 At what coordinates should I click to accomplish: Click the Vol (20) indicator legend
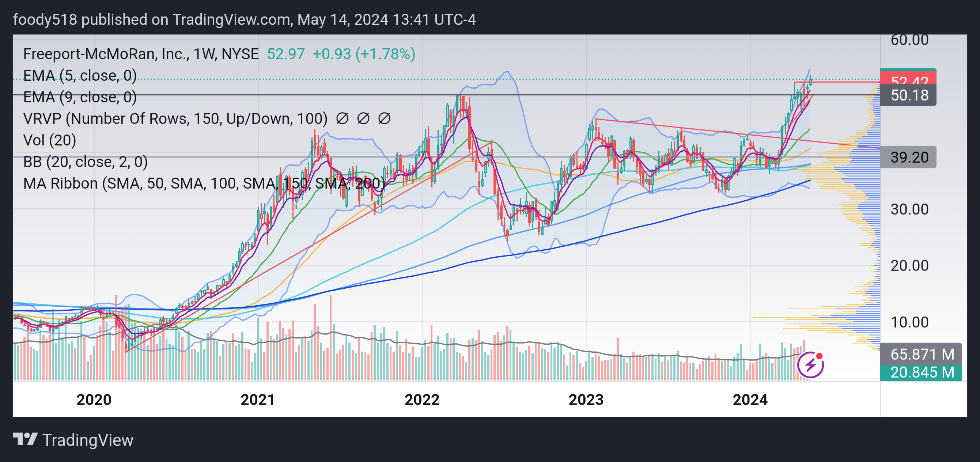(50, 140)
